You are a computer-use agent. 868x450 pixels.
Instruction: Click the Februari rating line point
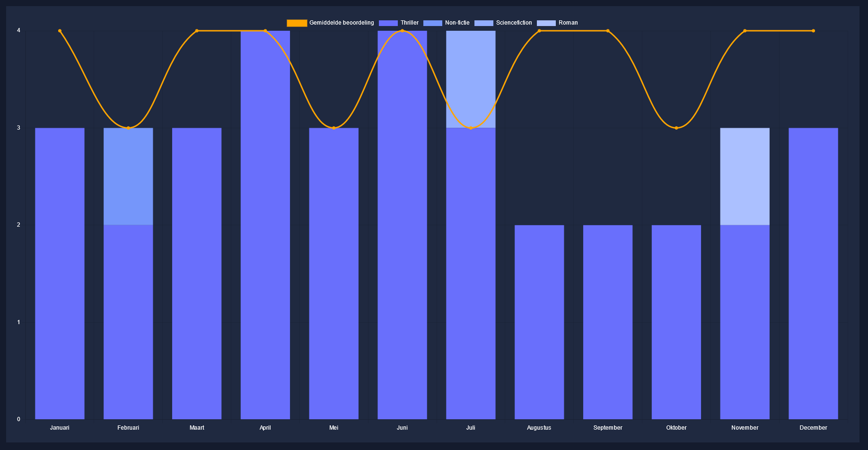[x=128, y=128]
